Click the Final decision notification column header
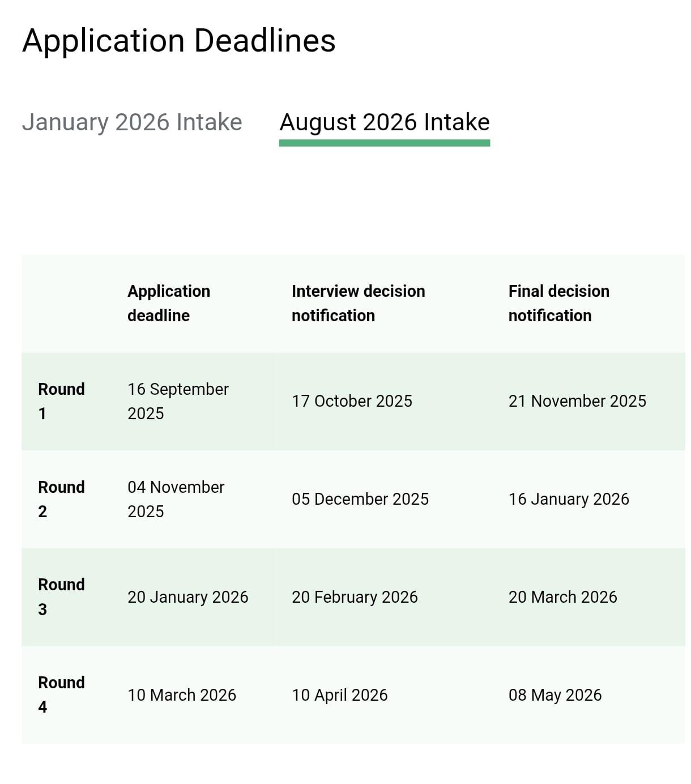Image resolution: width=691 pixels, height=784 pixels. pyautogui.click(x=558, y=303)
